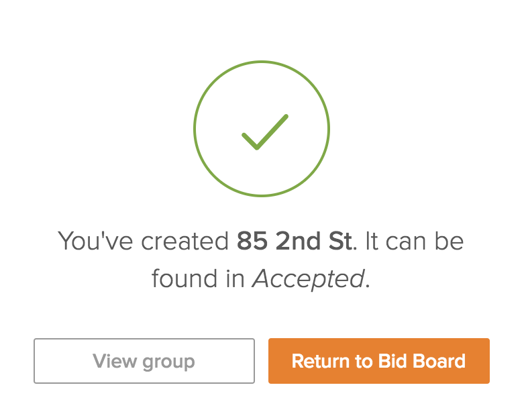Click the word "Accepted" in the message
The width and height of the screenshot is (526, 420).
click(308, 278)
